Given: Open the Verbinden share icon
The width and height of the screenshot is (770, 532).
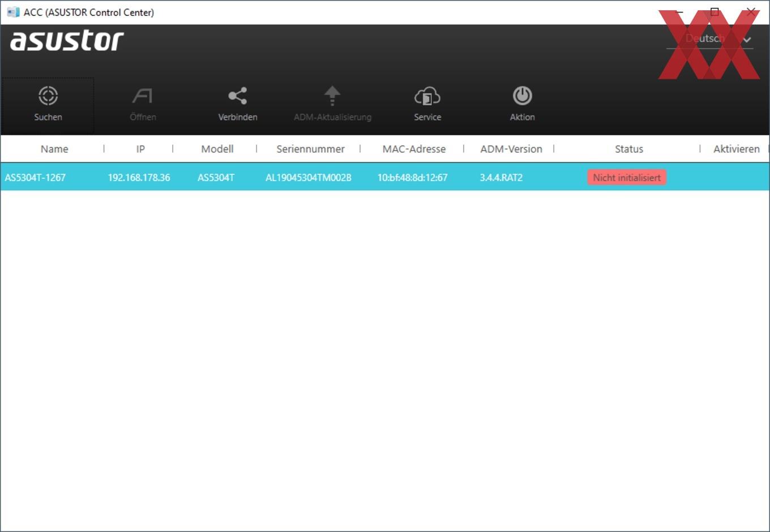Looking at the screenshot, I should tap(238, 96).
